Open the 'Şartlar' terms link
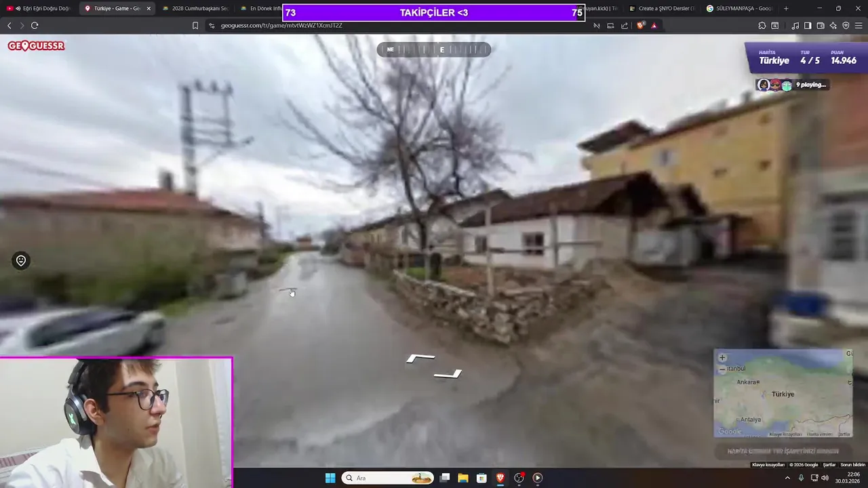This screenshot has height=488, width=868. tap(829, 465)
